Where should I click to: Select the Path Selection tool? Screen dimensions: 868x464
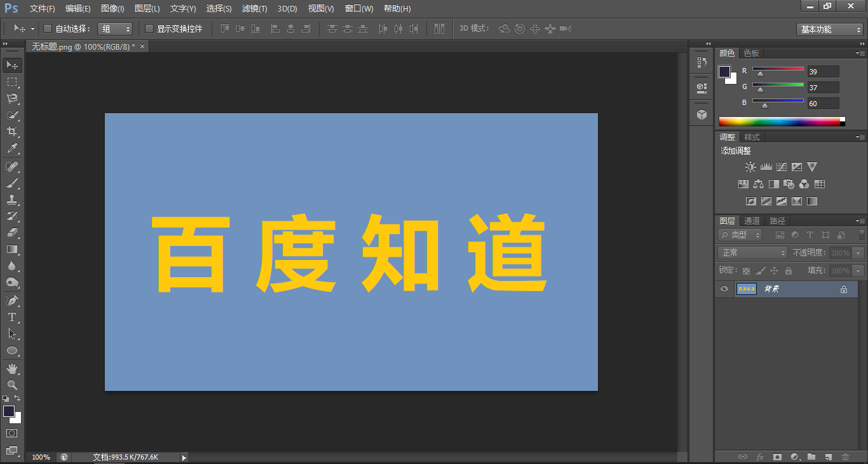pos(12,333)
